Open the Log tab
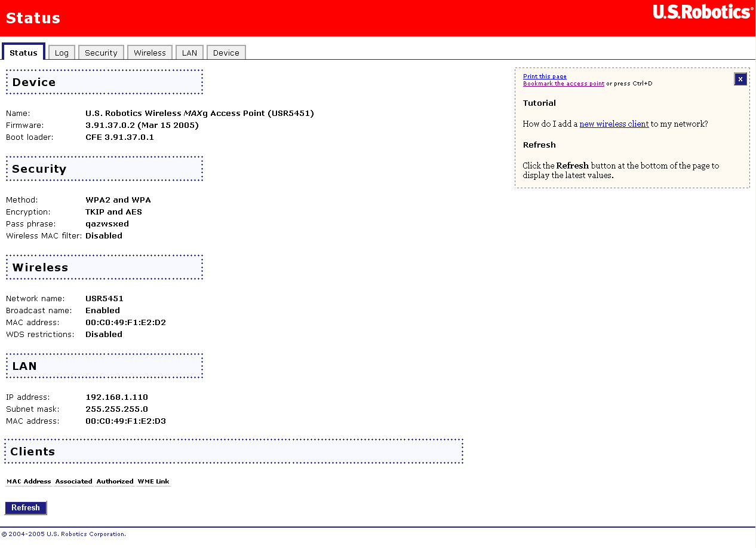 point(62,53)
